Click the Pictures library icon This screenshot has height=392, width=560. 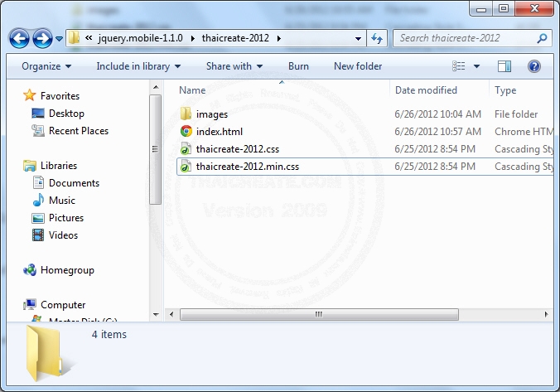38,218
